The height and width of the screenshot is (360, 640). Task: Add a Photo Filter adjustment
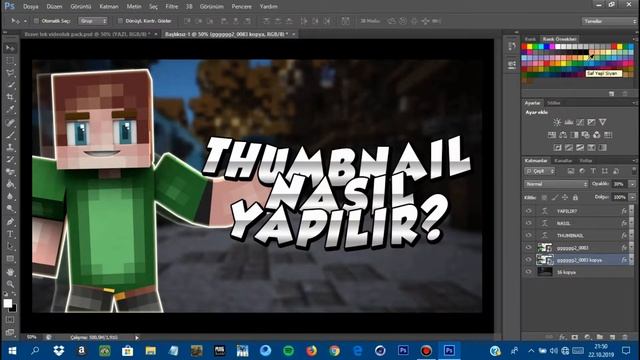[x=585, y=135]
